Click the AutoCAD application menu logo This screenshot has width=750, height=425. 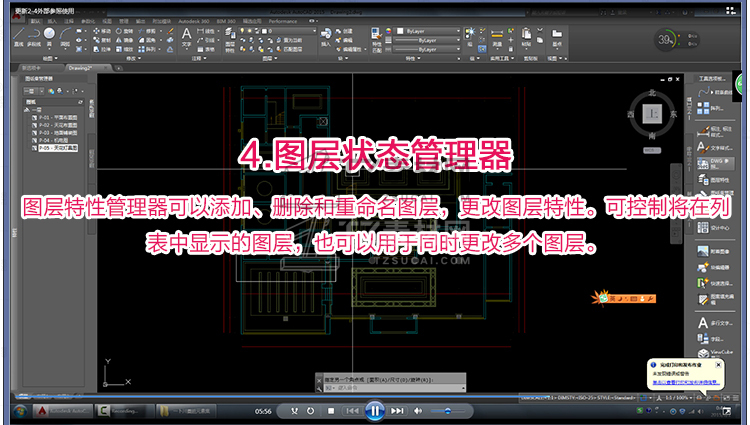(x=18, y=15)
